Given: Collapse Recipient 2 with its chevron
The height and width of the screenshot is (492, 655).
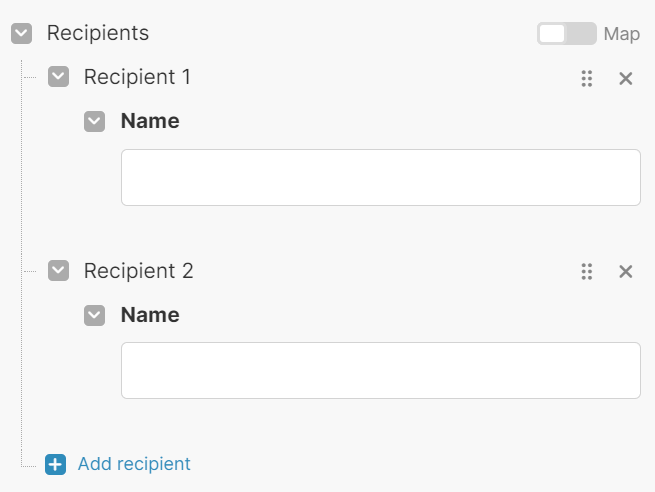Looking at the screenshot, I should (59, 271).
